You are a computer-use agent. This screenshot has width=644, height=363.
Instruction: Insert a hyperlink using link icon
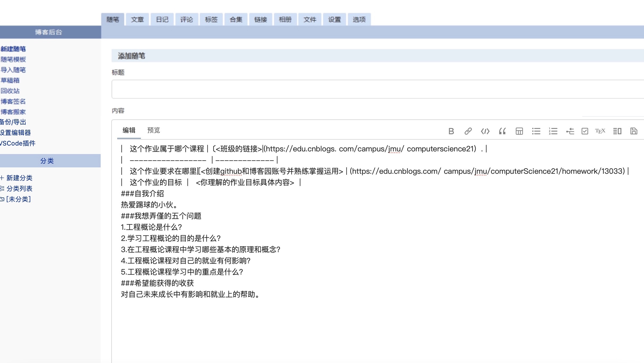coord(468,131)
